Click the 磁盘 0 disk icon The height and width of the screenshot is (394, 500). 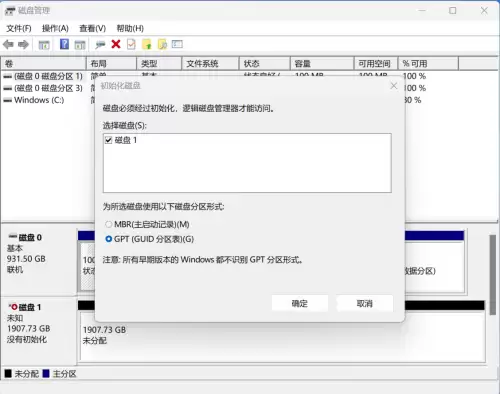[x=13, y=236]
